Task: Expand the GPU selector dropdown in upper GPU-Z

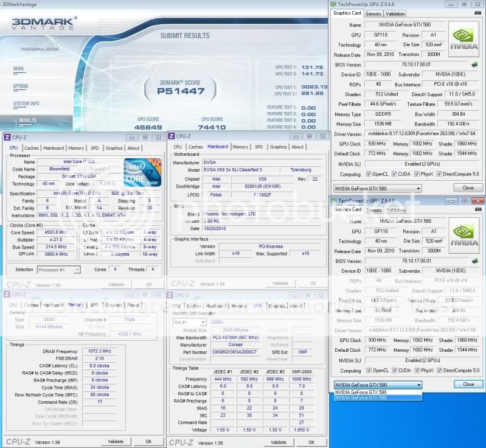Action: 377,188
